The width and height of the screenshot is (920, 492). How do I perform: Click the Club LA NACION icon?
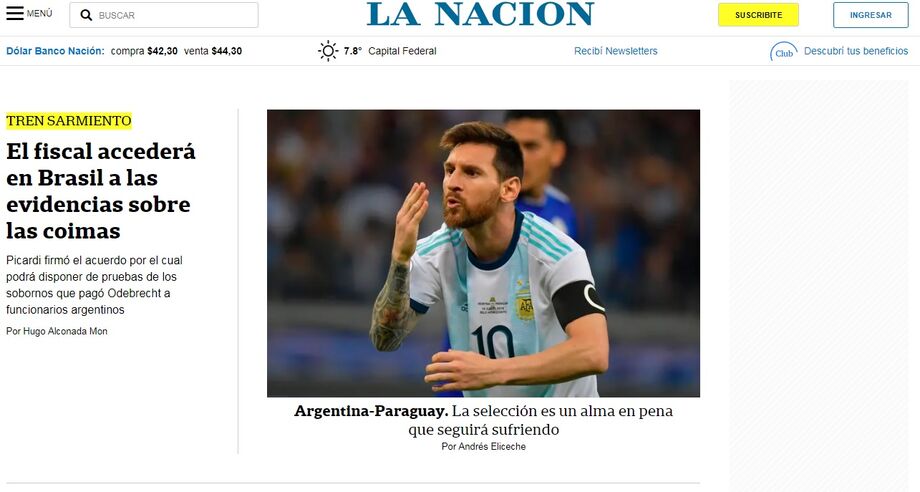coord(783,52)
